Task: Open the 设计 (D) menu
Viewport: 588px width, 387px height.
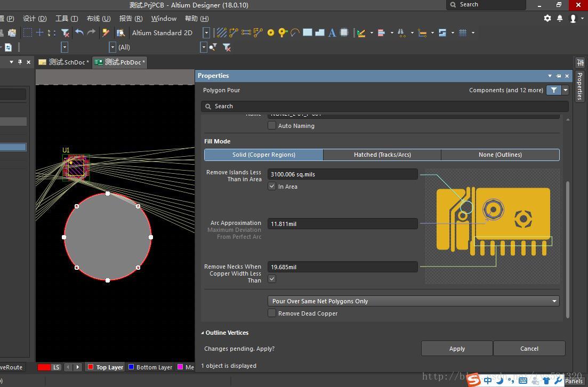Action: [x=35, y=18]
